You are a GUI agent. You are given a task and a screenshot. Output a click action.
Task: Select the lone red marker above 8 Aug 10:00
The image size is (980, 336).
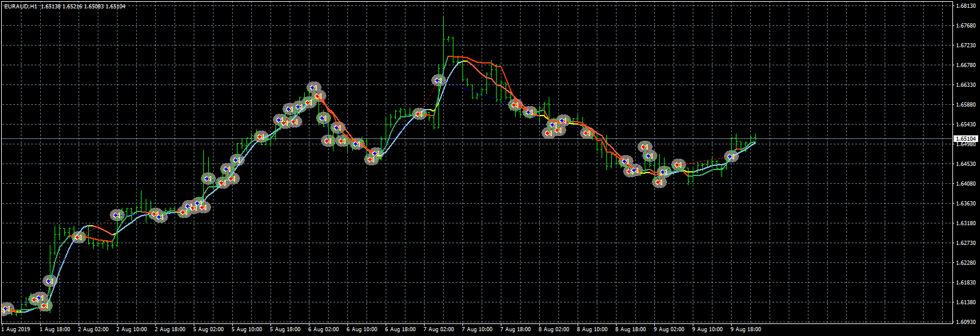[x=587, y=133]
